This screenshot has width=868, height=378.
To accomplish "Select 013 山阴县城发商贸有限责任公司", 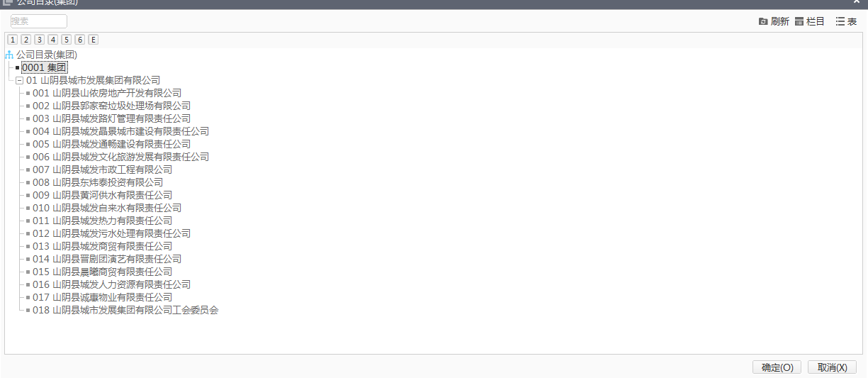I will click(x=102, y=246).
